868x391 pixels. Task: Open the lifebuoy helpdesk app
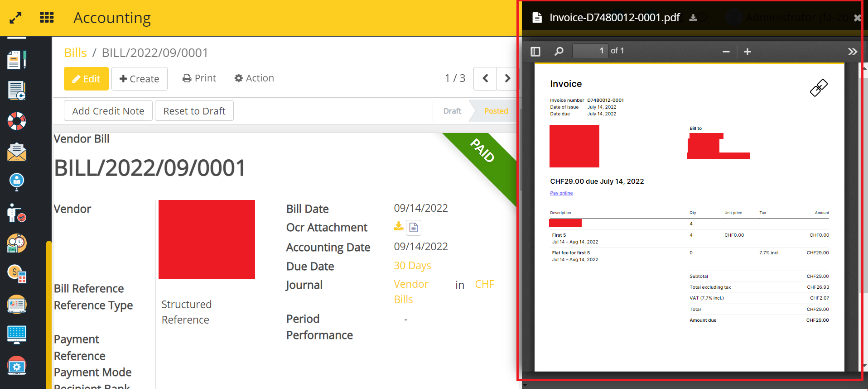click(x=17, y=121)
